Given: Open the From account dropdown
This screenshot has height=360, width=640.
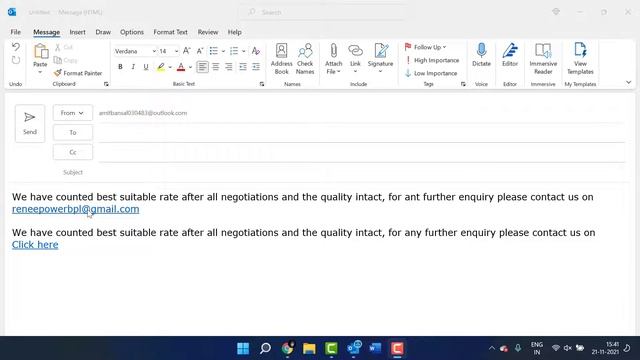Looking at the screenshot, I should [x=73, y=113].
